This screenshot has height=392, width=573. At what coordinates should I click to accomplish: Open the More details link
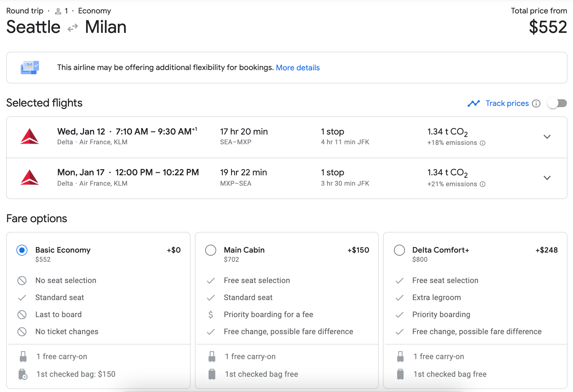click(297, 68)
